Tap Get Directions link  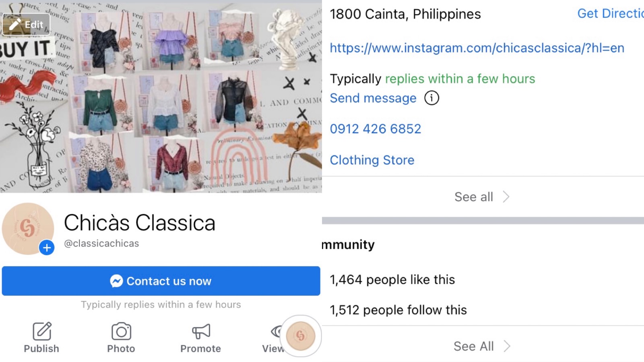click(611, 13)
